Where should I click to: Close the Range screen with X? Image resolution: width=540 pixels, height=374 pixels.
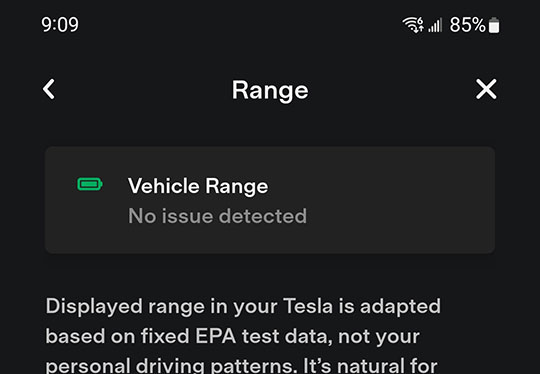tap(486, 89)
